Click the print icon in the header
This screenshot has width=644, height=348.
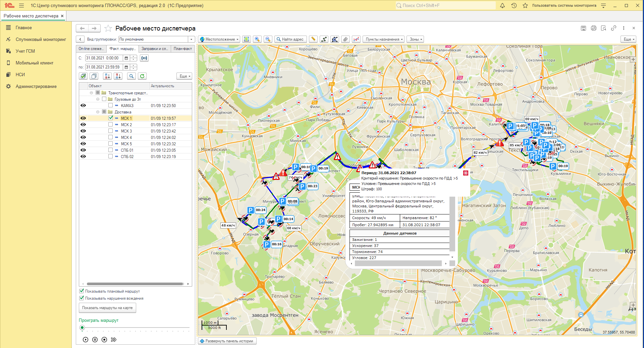[594, 28]
